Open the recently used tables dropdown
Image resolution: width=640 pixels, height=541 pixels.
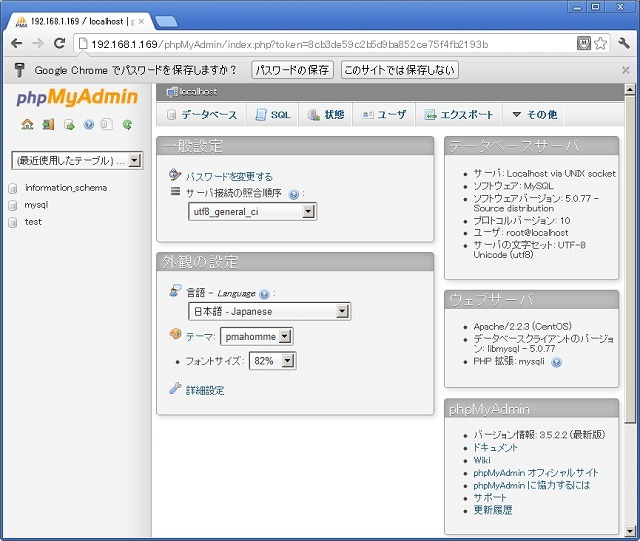tap(77, 160)
